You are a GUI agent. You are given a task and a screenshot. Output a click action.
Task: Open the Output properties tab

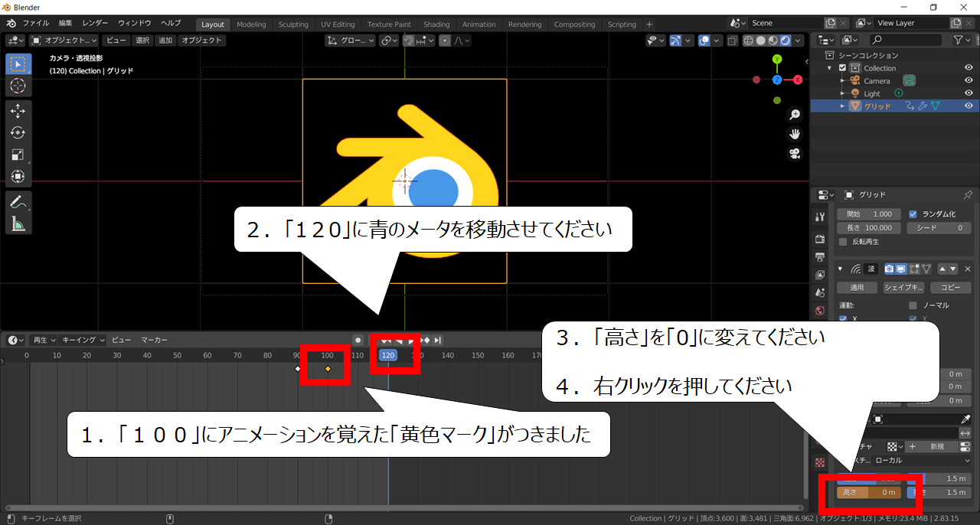[820, 256]
